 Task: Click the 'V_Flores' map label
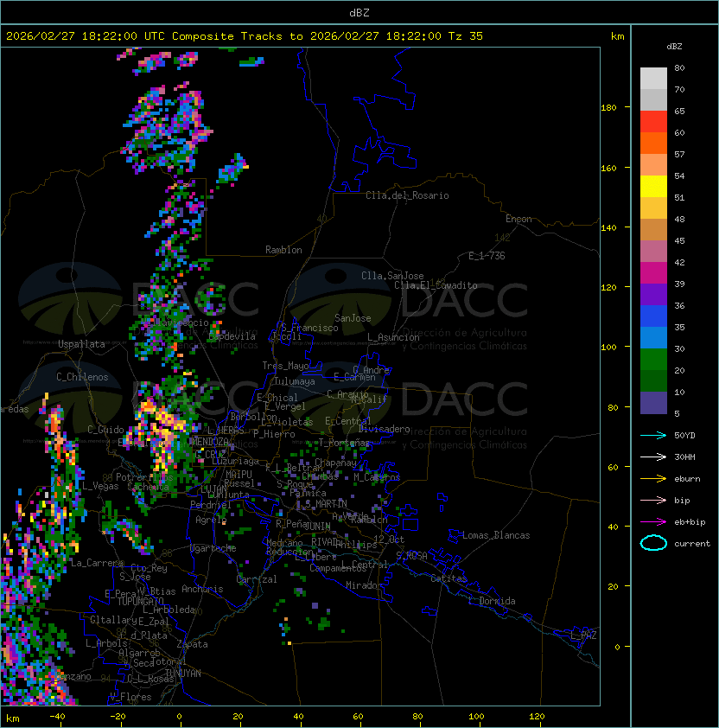(x=130, y=696)
